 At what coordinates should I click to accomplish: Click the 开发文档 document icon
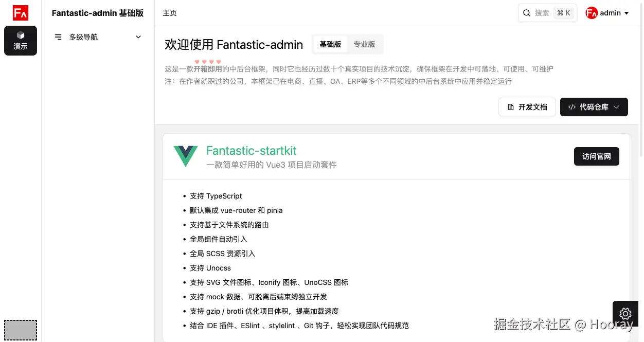pos(511,107)
